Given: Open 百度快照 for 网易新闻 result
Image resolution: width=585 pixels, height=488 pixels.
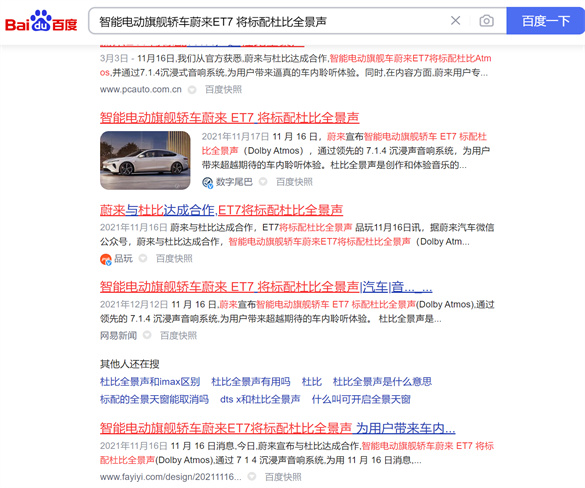Looking at the screenshot, I should [x=178, y=335].
